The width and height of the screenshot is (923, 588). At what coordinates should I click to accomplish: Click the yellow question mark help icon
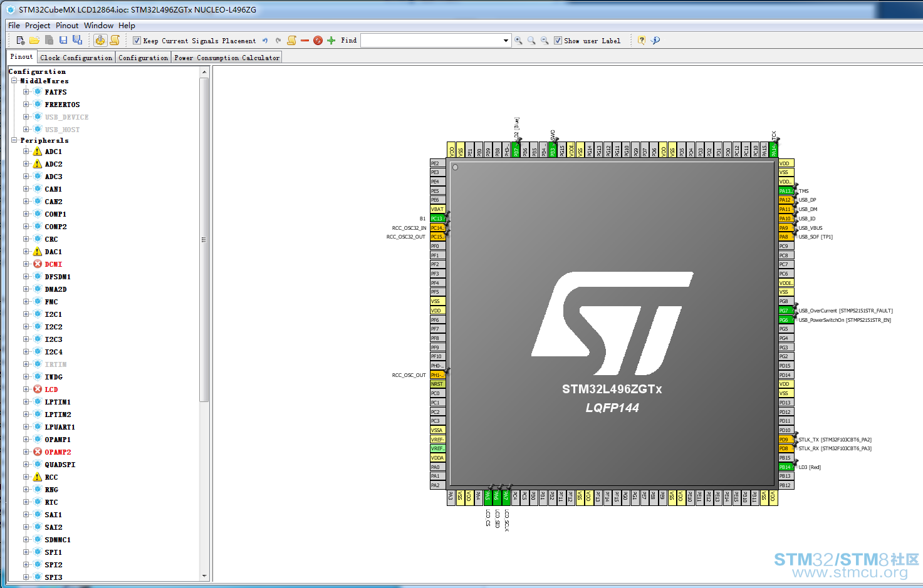[x=642, y=41]
